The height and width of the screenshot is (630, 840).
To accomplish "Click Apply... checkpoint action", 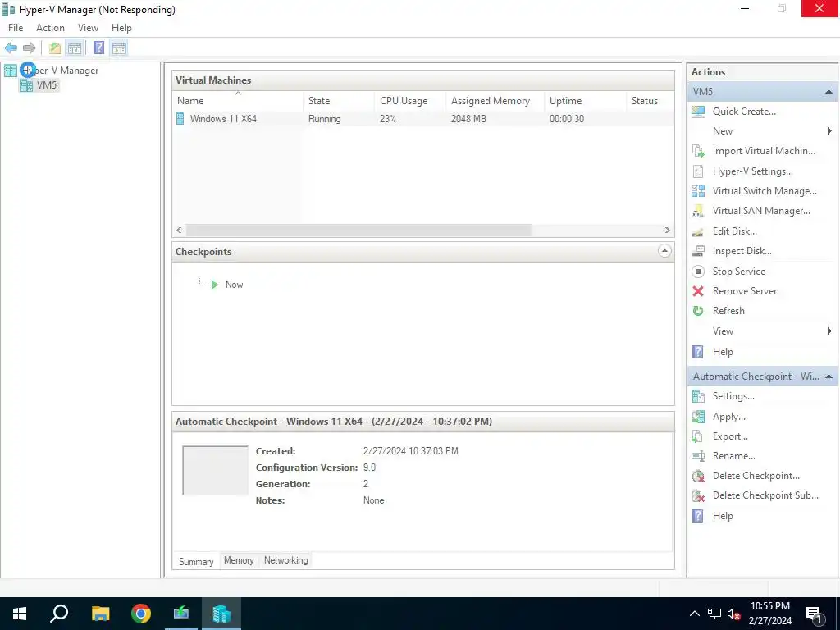I will point(728,417).
